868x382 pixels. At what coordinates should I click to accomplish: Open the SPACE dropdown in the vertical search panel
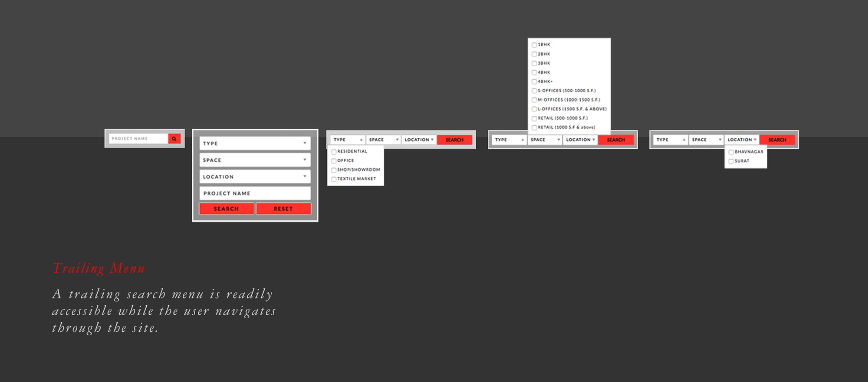click(255, 160)
